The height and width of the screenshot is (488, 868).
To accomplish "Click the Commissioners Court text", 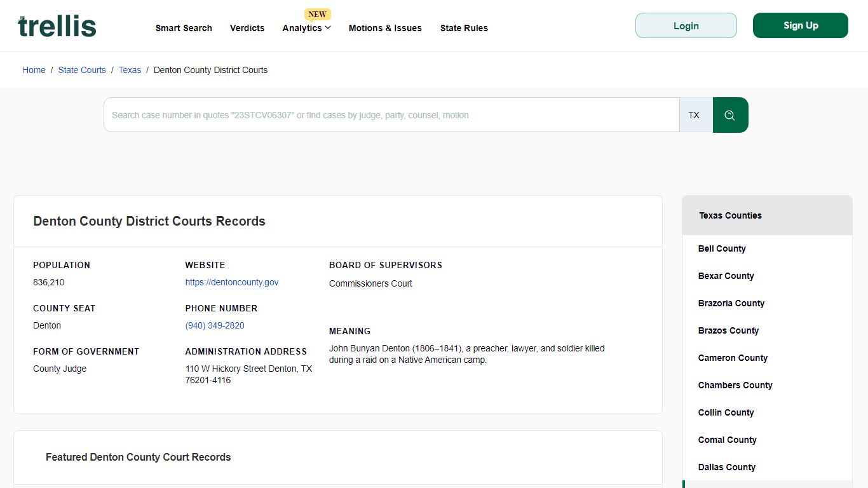I will pos(370,283).
